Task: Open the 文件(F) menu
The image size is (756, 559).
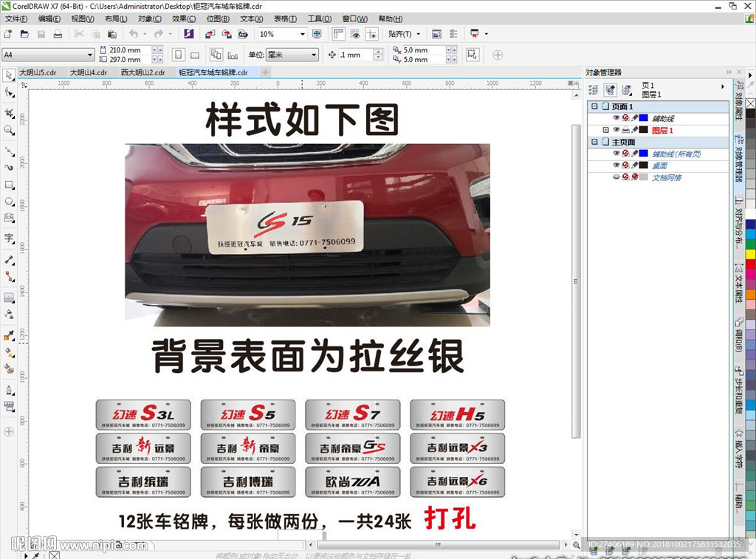Action: [16, 18]
